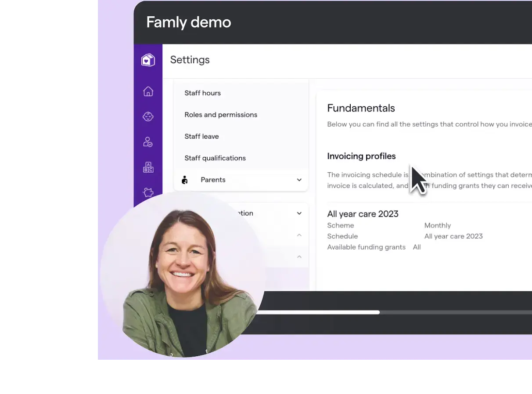Screen dimensions: 532x394
Task: Open the ABC blocks sidebar icon
Action: tap(148, 167)
